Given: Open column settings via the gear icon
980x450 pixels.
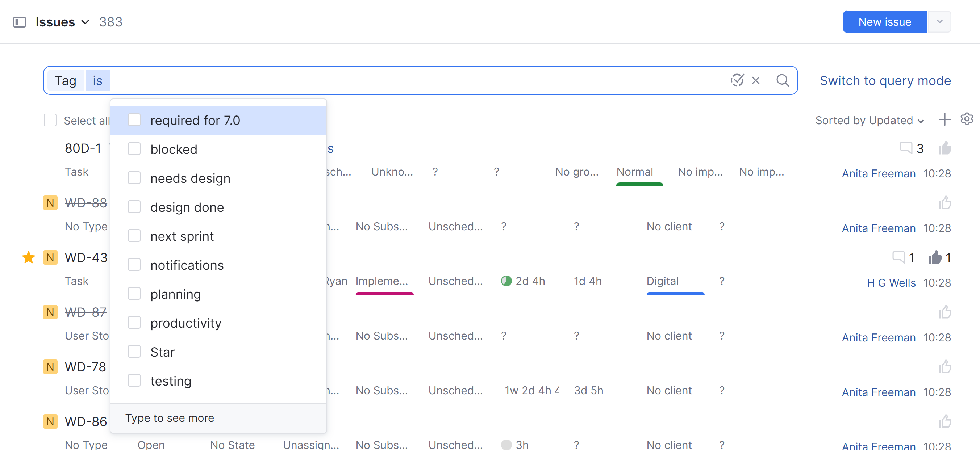Looking at the screenshot, I should tap(967, 119).
